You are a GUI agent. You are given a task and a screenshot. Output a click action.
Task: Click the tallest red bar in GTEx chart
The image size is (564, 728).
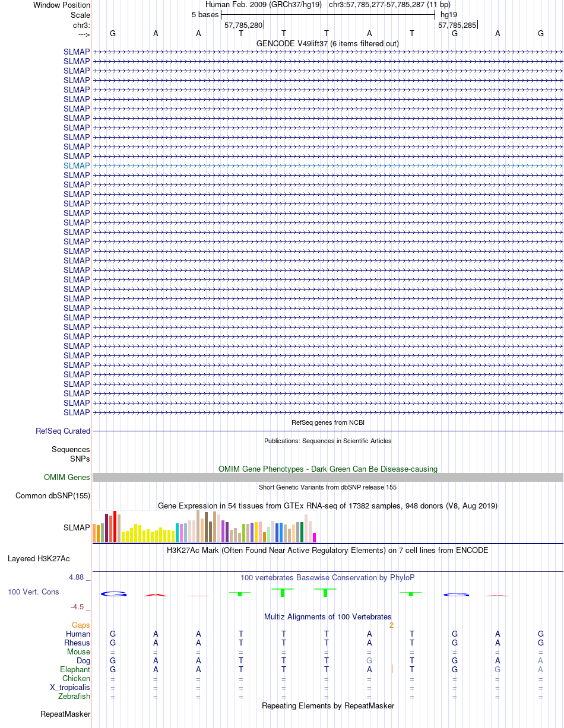[115, 526]
